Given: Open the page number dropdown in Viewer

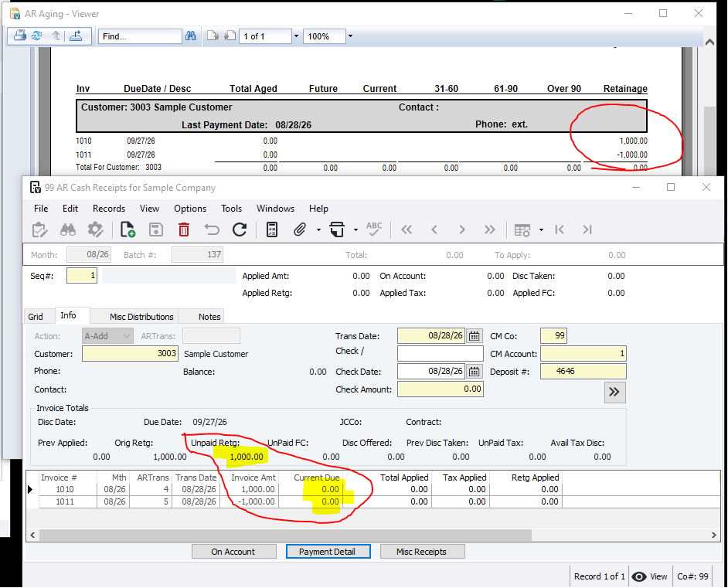Looking at the screenshot, I should pyautogui.click(x=296, y=36).
